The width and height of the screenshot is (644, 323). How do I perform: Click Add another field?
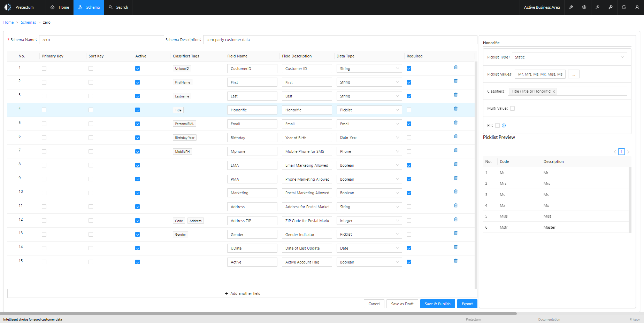point(242,293)
